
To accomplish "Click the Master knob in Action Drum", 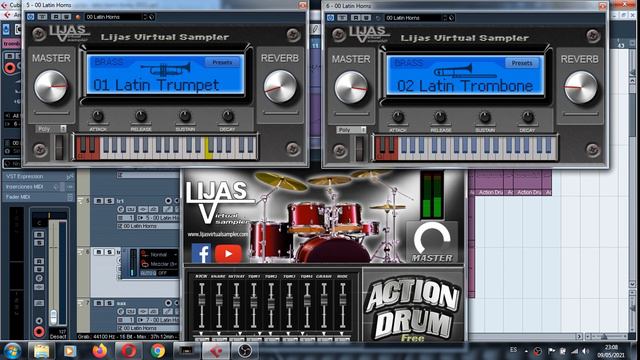I will [432, 238].
